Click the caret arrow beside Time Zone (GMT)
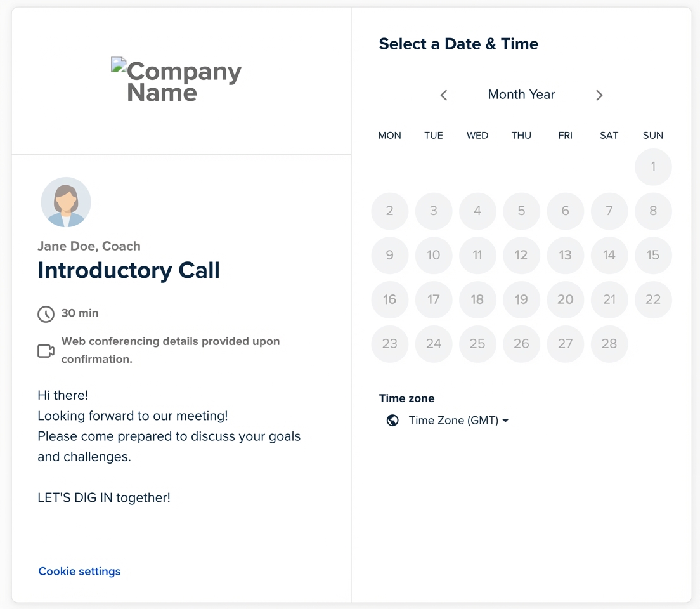This screenshot has height=609, width=700. (505, 420)
